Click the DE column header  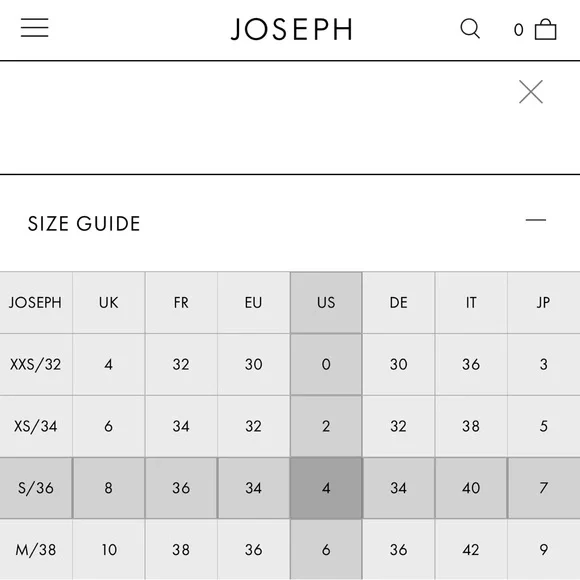(x=398, y=303)
